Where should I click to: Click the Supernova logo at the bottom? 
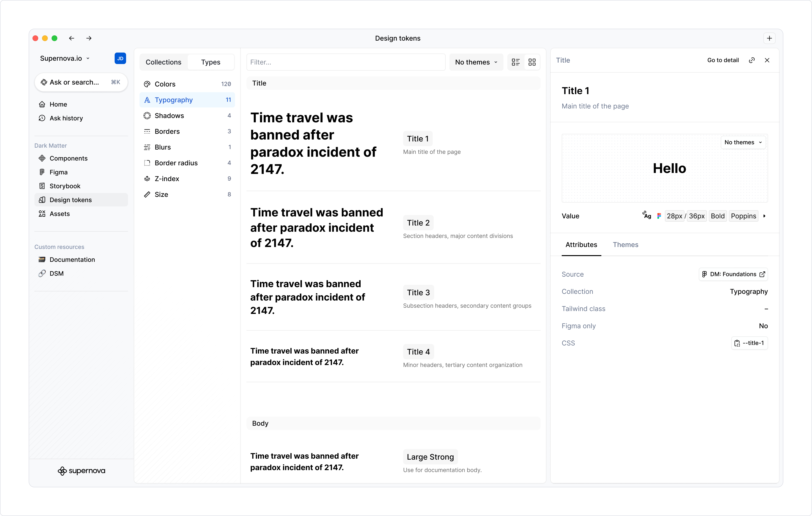pos(81,471)
